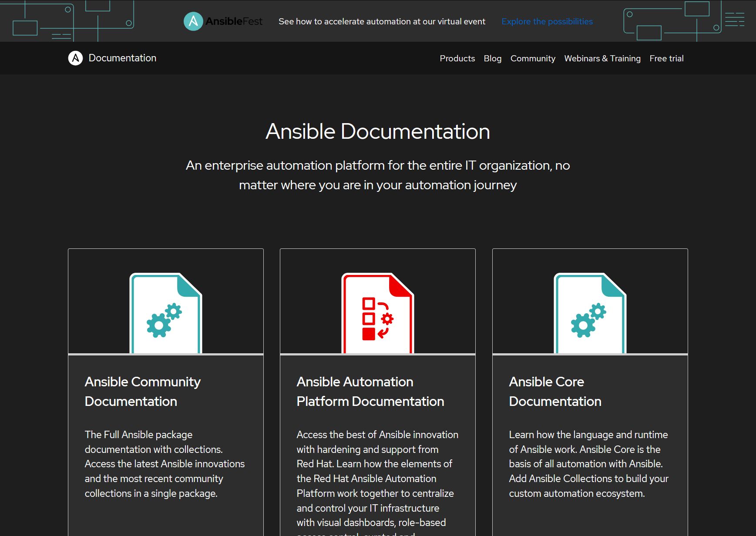
Task: Click the Ansible logo beside Documentation
Action: 75,58
